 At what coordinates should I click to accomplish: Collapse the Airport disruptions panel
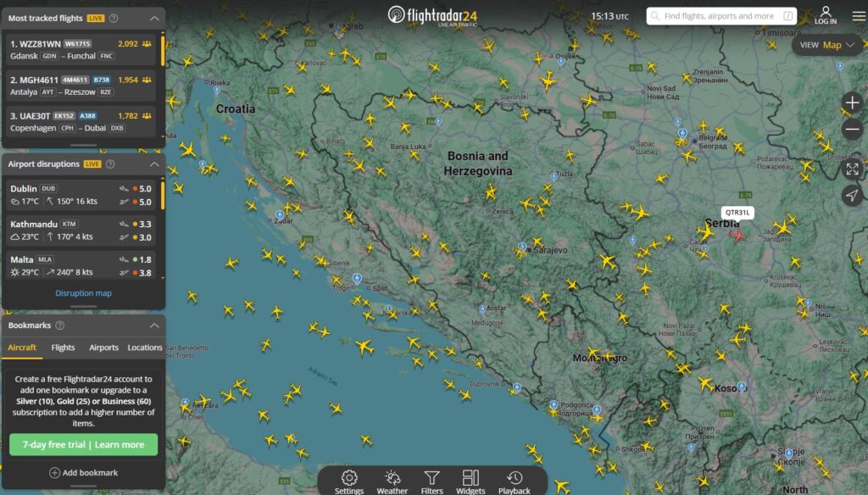click(154, 164)
